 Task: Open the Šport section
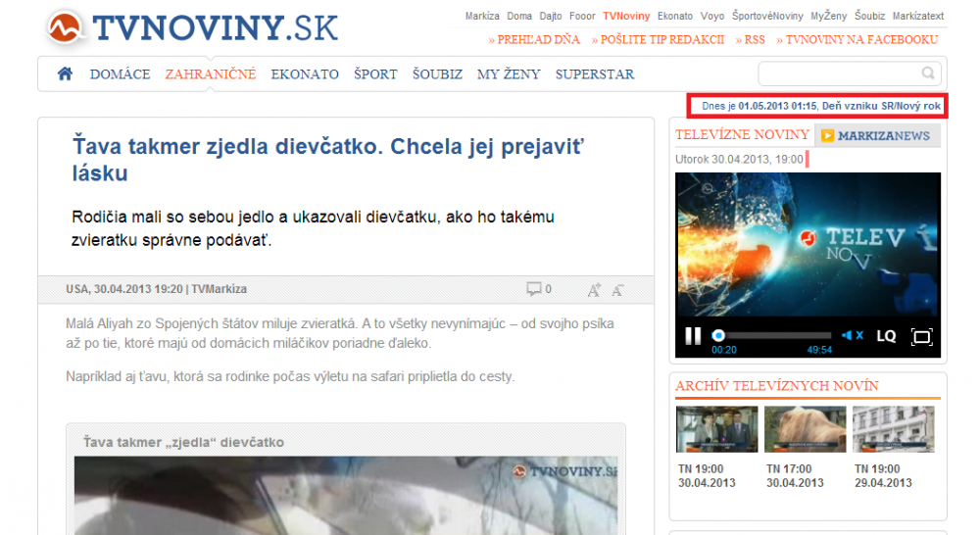click(375, 74)
